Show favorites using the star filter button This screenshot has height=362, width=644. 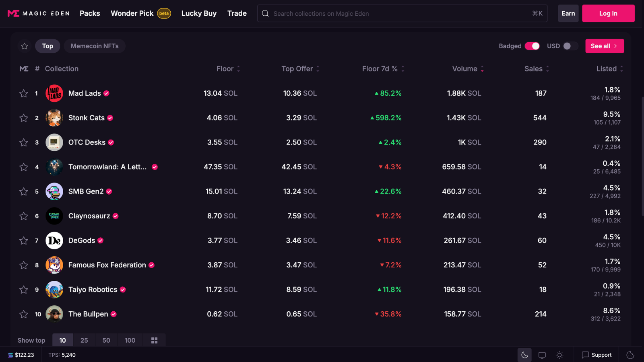coord(25,46)
